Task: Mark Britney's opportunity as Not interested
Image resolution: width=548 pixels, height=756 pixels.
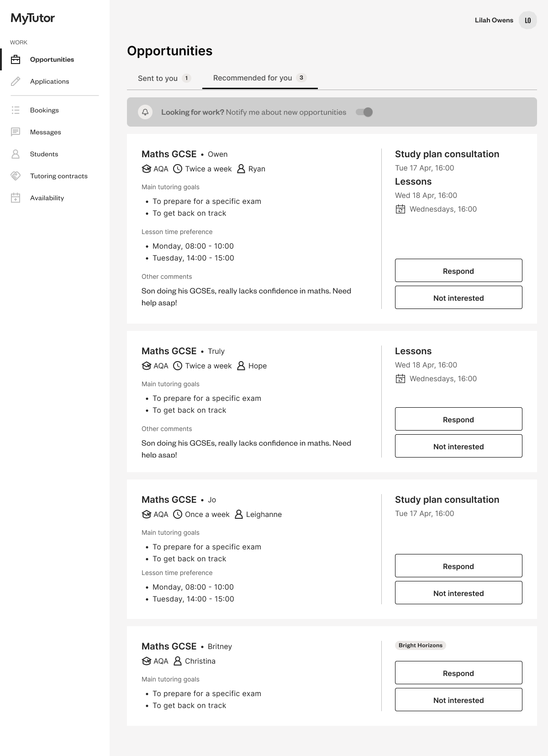Action: click(x=458, y=700)
